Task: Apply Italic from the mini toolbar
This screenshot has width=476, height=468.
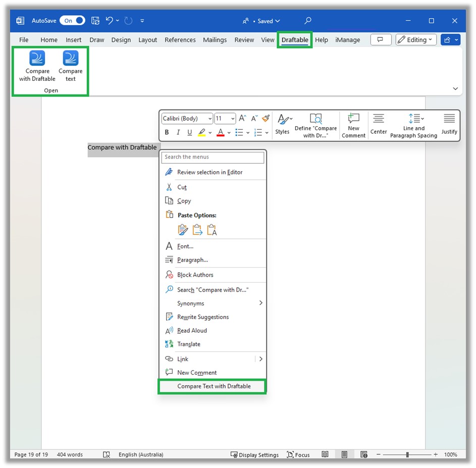Action: coord(178,132)
